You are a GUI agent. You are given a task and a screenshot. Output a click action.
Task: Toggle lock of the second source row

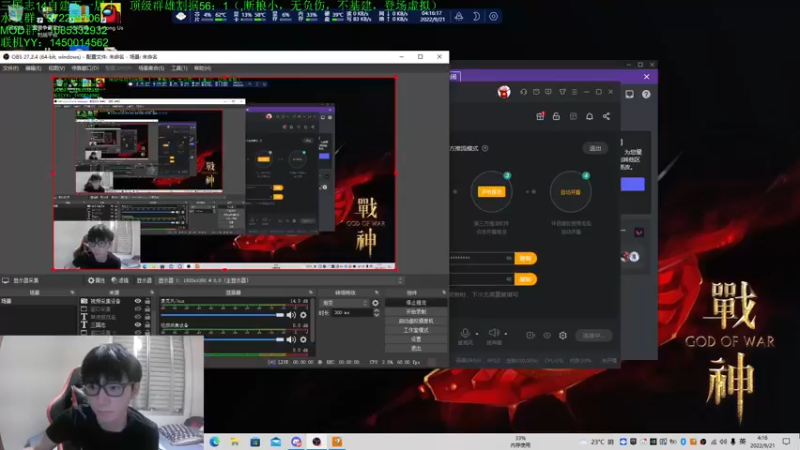coord(147,309)
